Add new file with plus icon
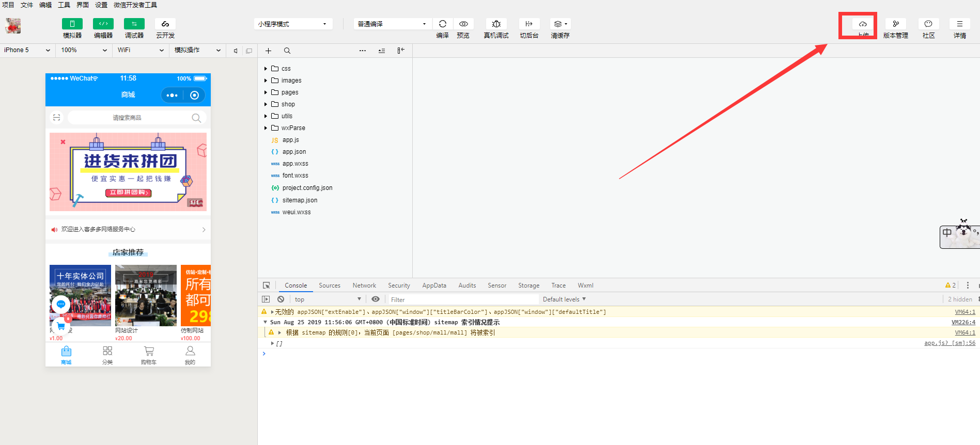 (268, 51)
